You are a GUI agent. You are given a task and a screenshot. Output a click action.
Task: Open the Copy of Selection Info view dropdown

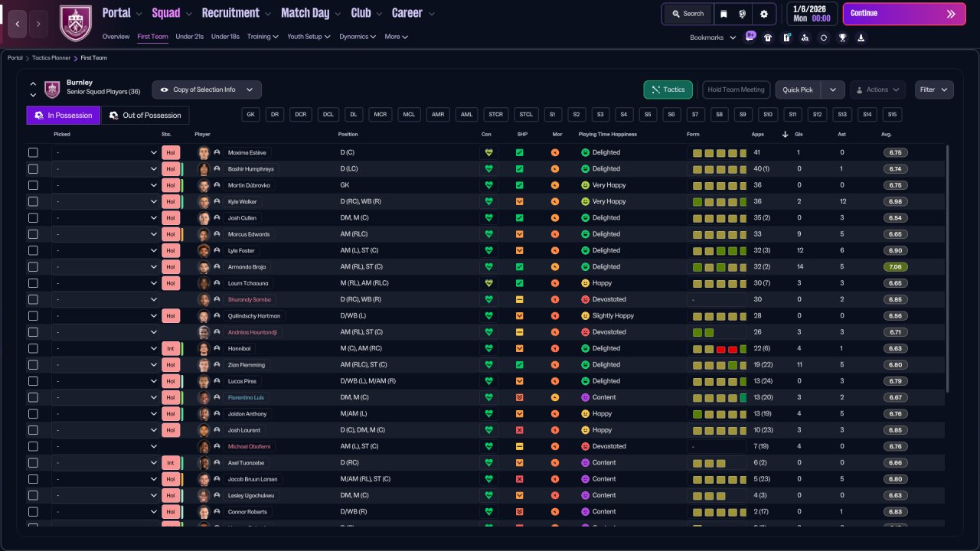pyautogui.click(x=207, y=90)
